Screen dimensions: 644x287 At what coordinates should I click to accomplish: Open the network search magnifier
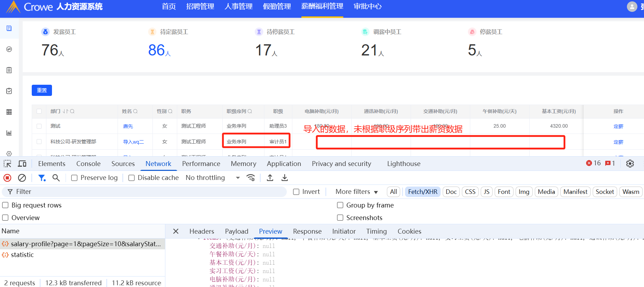coord(56,178)
